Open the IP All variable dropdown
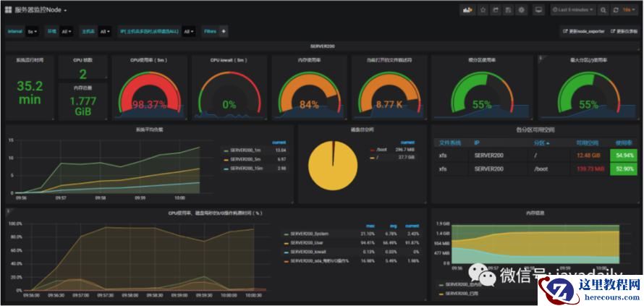The image size is (644, 306). coord(189,31)
